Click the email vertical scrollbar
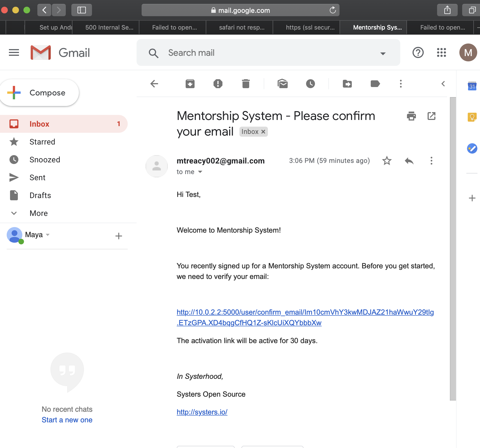This screenshot has height=448, width=480. coord(453,248)
